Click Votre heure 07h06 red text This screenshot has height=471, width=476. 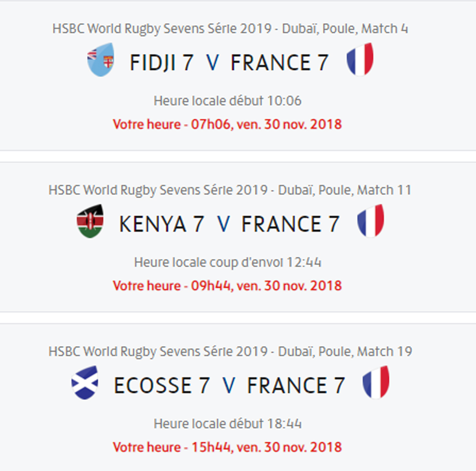point(227,124)
